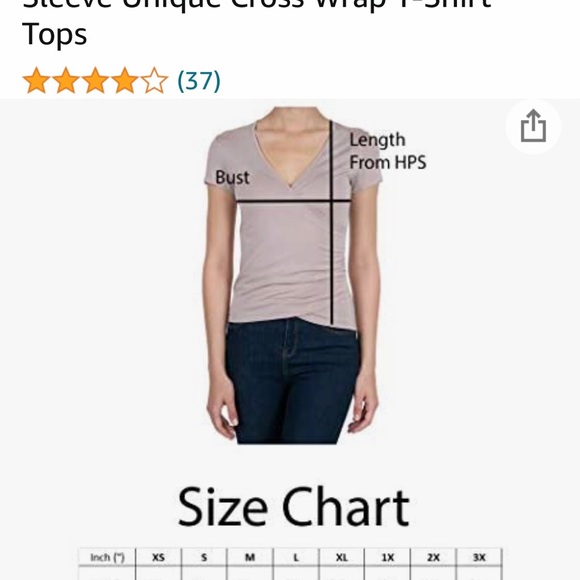Open the 37 customer reviews link
Image resolution: width=580 pixels, height=580 pixels.
pos(199,80)
